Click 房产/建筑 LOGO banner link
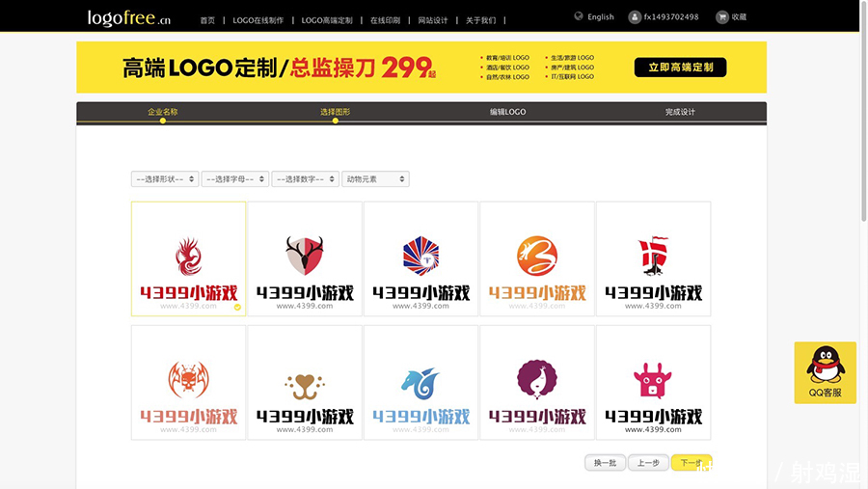The width and height of the screenshot is (868, 489). point(572,68)
